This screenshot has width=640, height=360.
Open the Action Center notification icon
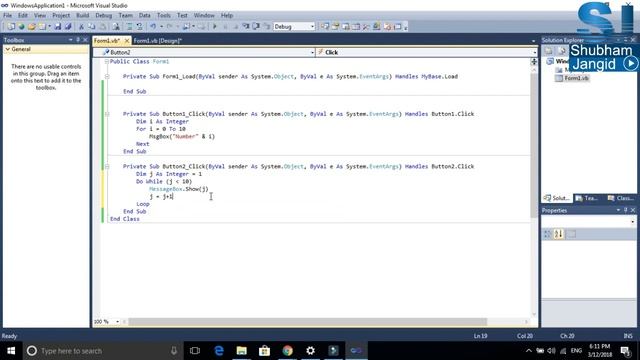pyautogui.click(x=625, y=351)
